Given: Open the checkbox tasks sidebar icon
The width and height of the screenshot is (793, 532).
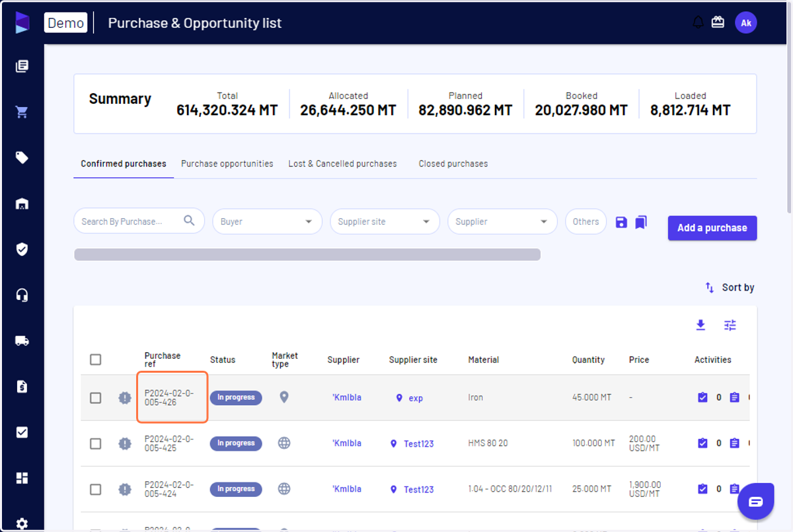Looking at the screenshot, I should pos(22,432).
